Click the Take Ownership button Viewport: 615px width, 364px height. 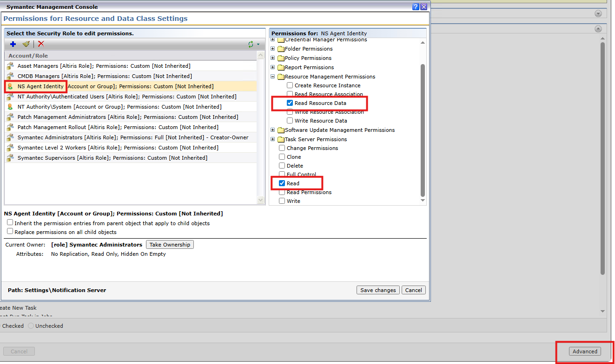(170, 245)
